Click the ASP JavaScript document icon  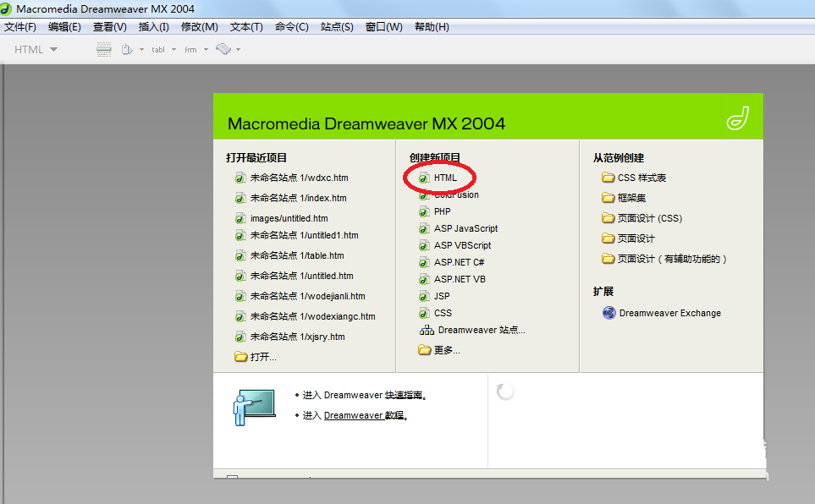point(425,229)
